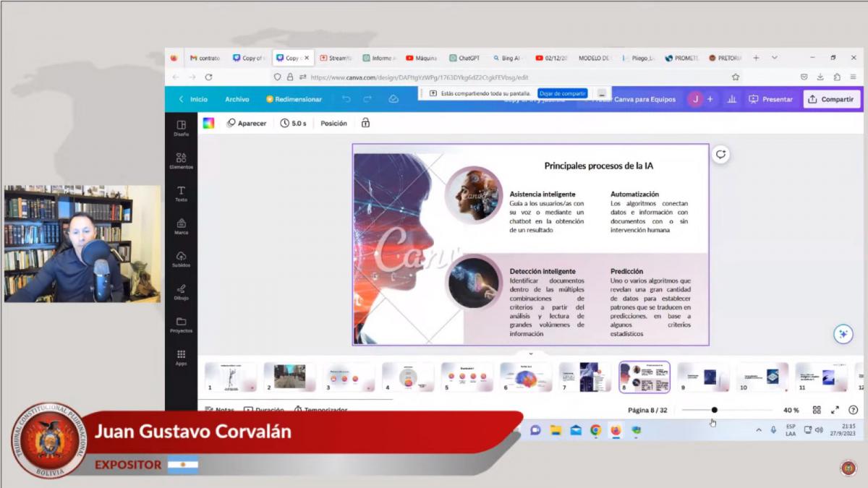The height and width of the screenshot is (488, 868).
Task: Open the Proyectos folder panel
Action: (181, 325)
